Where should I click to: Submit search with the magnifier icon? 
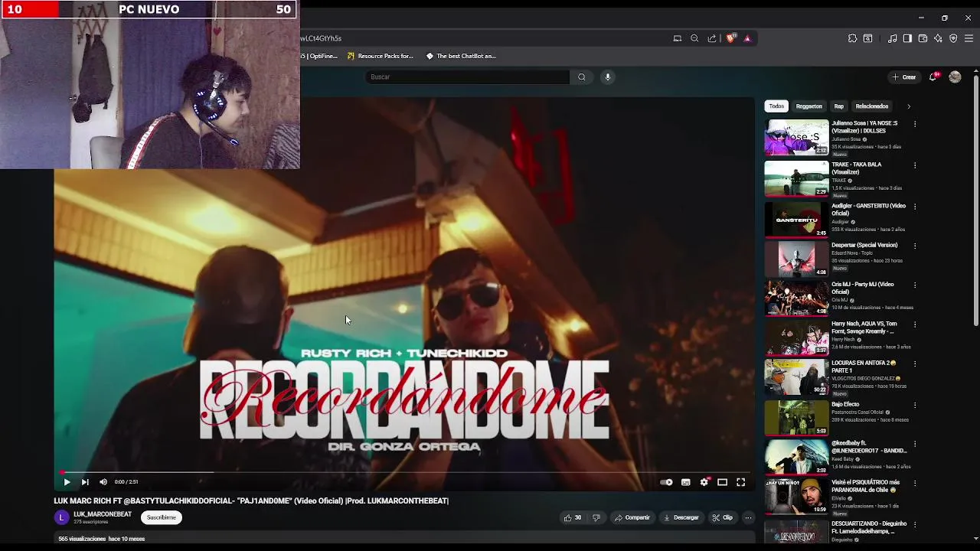click(581, 77)
